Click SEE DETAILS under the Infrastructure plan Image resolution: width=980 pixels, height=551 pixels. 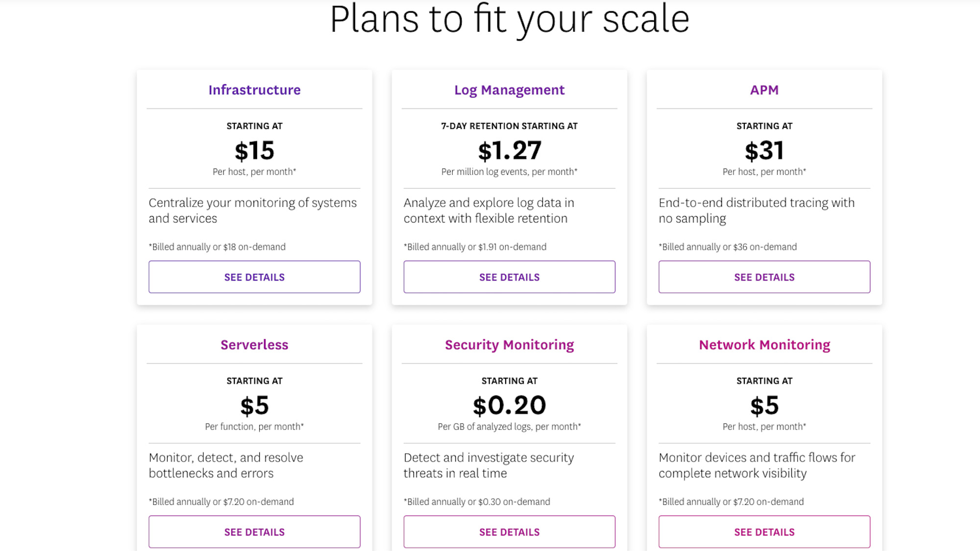(x=254, y=277)
